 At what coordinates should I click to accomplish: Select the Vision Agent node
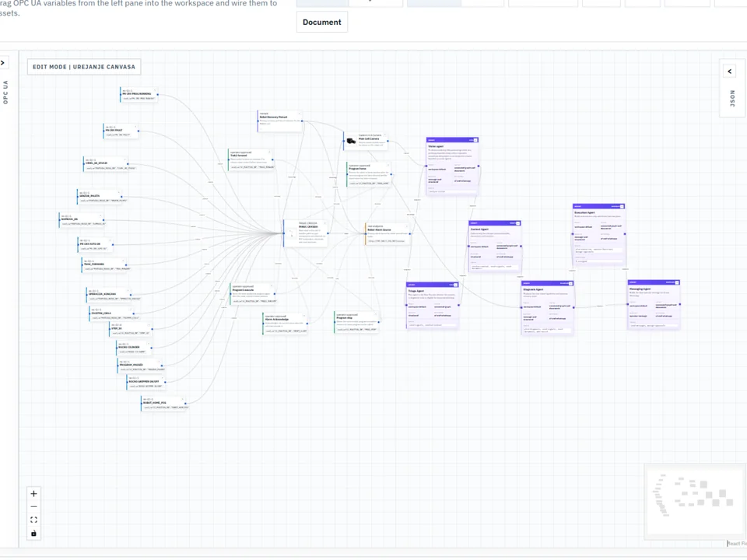coord(452,166)
